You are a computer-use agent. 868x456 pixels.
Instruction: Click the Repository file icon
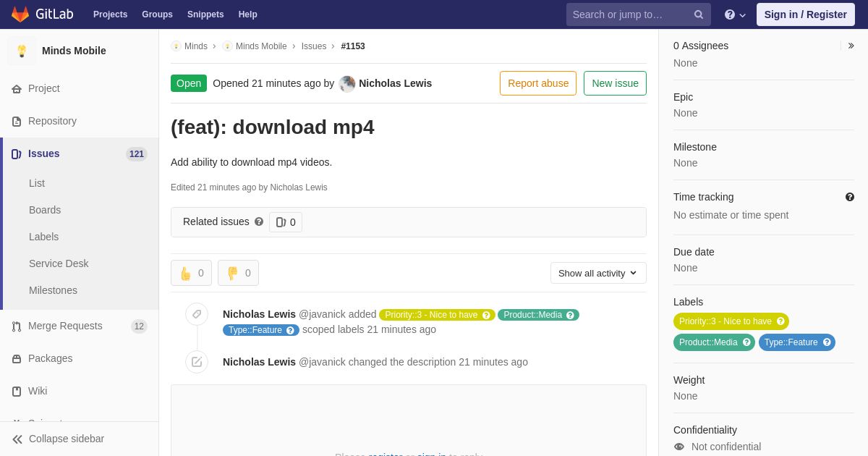tap(17, 122)
